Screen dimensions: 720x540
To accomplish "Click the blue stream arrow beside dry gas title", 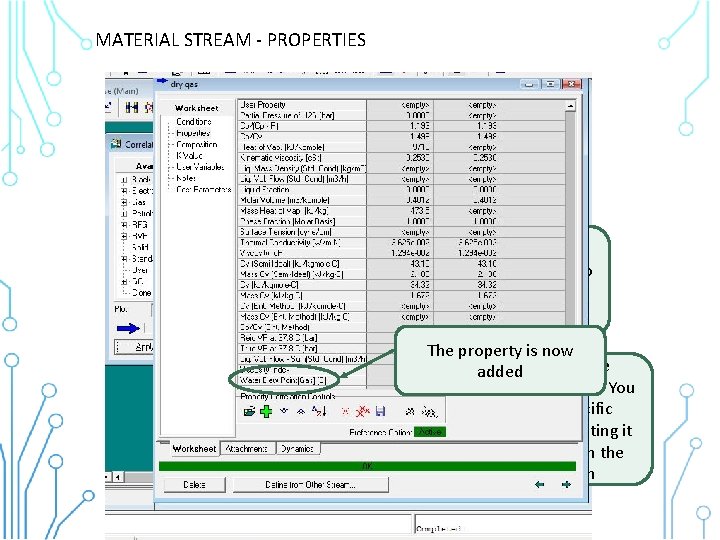I will coord(162,82).
